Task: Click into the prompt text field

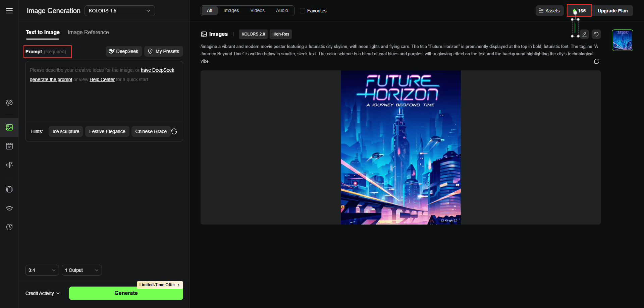Action: point(104,101)
